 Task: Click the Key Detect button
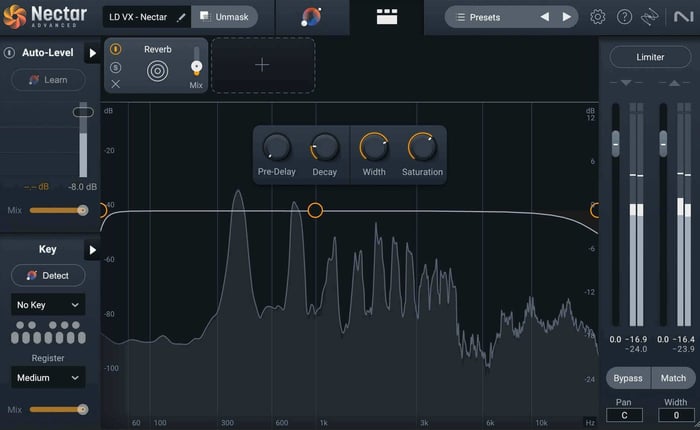tap(48, 276)
